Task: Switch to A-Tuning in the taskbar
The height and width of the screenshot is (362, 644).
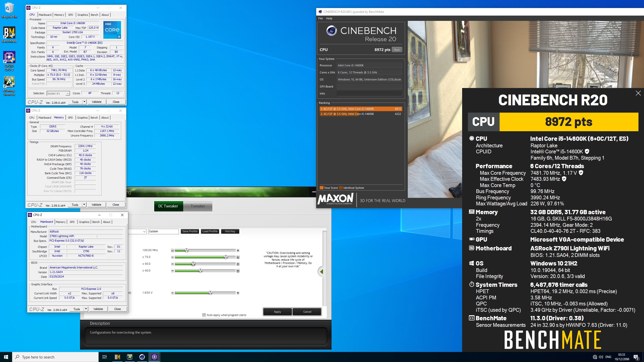Action: click(x=130, y=357)
